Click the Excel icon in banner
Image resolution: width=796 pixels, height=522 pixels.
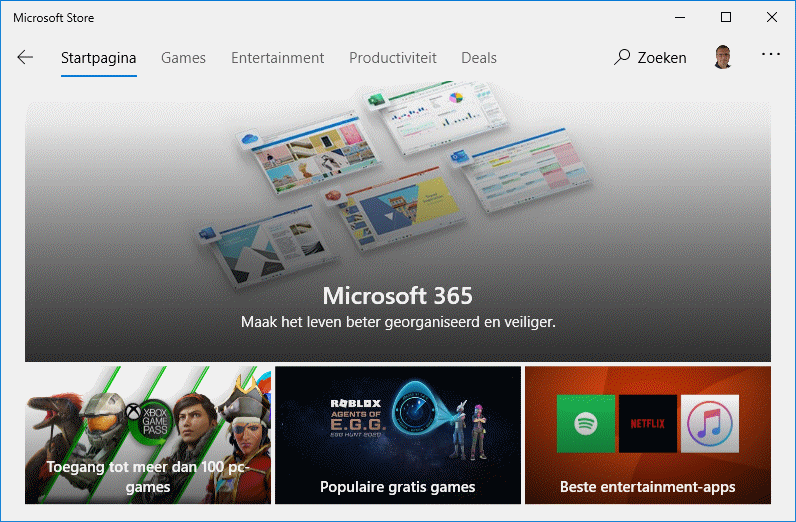coord(375,100)
